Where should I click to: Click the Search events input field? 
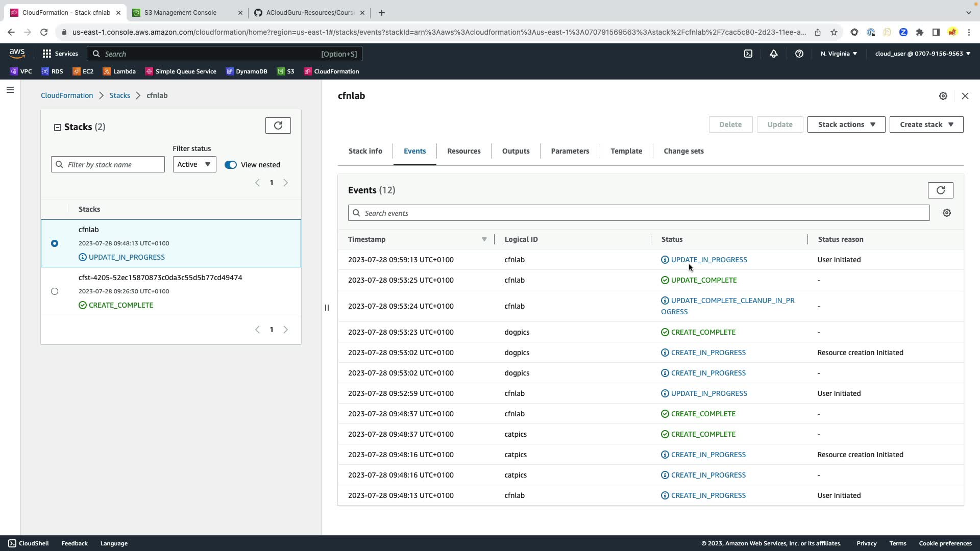coord(638,213)
